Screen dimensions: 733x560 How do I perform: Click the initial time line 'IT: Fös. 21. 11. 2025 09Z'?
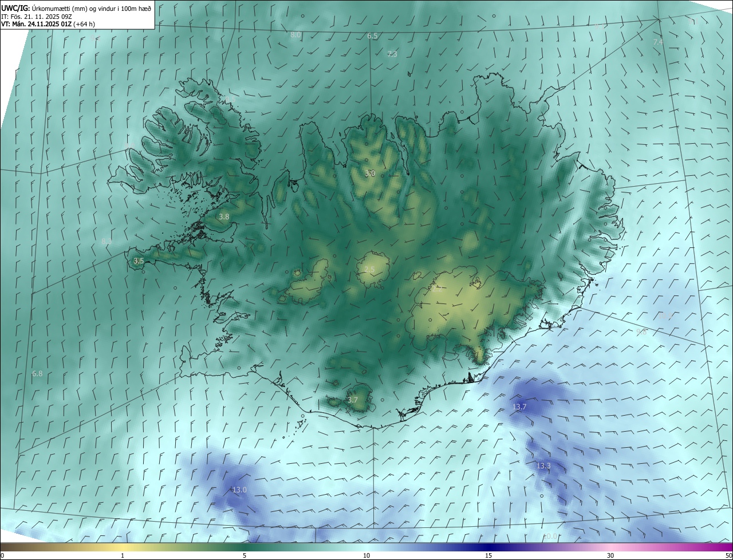coord(36,17)
